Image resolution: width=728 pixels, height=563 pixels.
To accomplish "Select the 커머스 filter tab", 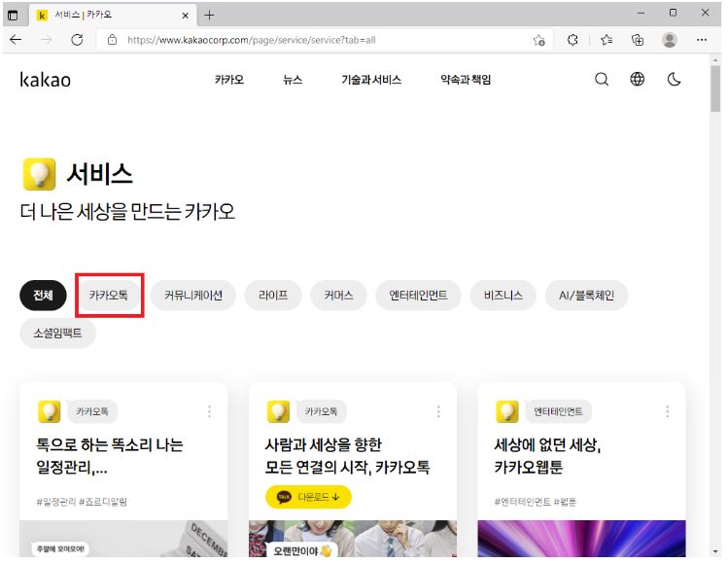I will pos(338,296).
